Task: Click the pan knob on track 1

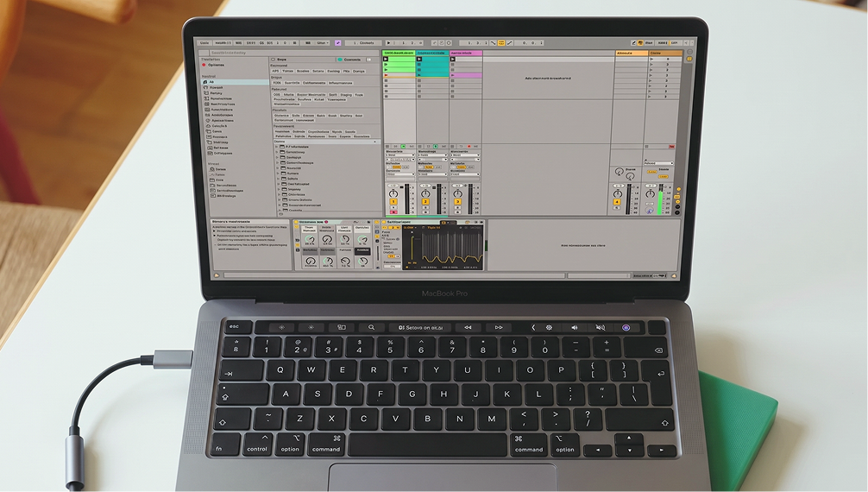Action: tap(393, 193)
